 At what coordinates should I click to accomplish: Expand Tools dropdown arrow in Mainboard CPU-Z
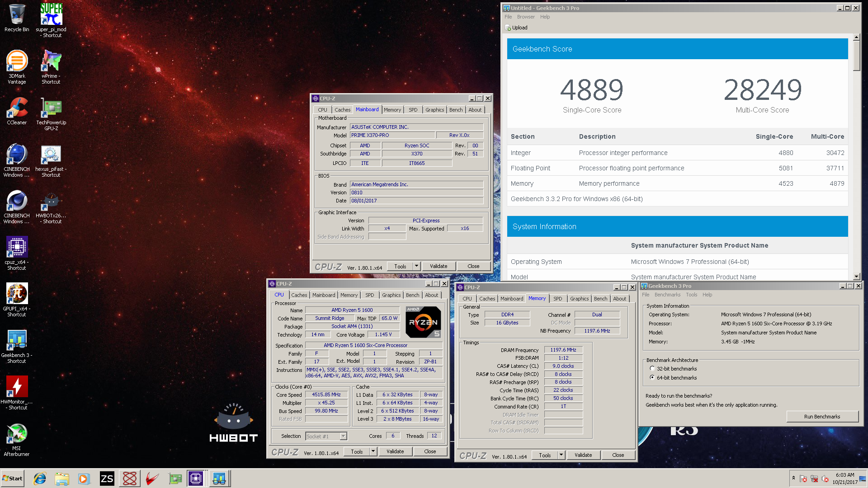pos(416,266)
